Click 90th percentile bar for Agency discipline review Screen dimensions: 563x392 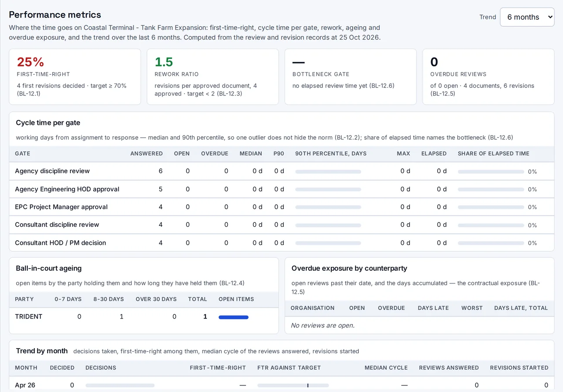(x=328, y=171)
